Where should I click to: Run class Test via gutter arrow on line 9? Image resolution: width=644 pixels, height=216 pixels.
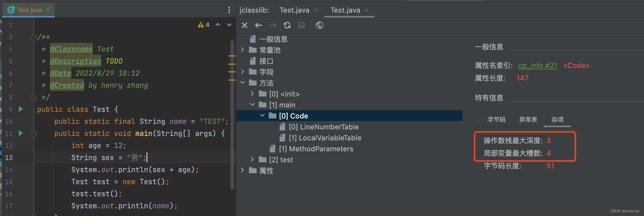click(21, 109)
